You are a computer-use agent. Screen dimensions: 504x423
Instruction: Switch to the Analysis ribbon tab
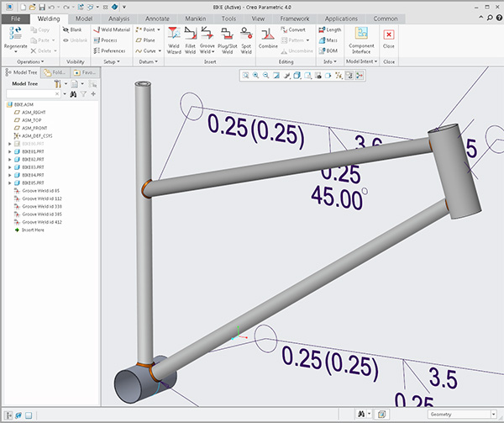click(x=119, y=16)
